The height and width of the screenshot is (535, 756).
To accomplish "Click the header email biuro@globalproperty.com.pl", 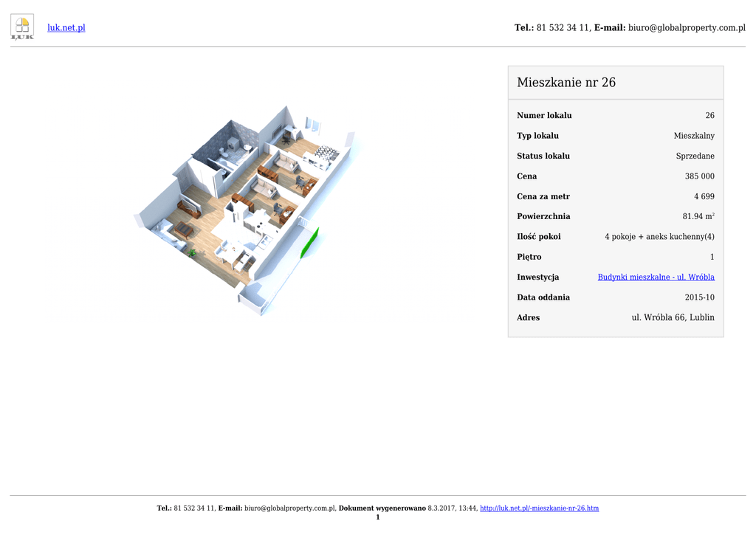I will 687,28.
